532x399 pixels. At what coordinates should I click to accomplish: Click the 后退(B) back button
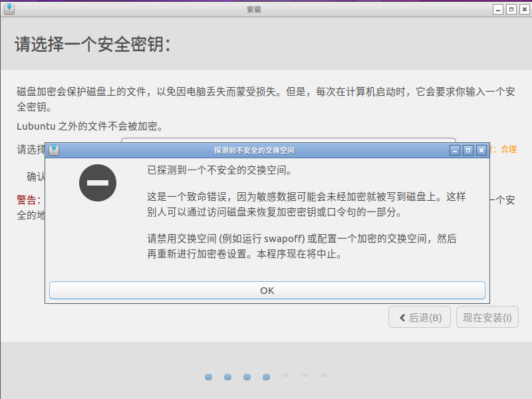click(x=420, y=318)
